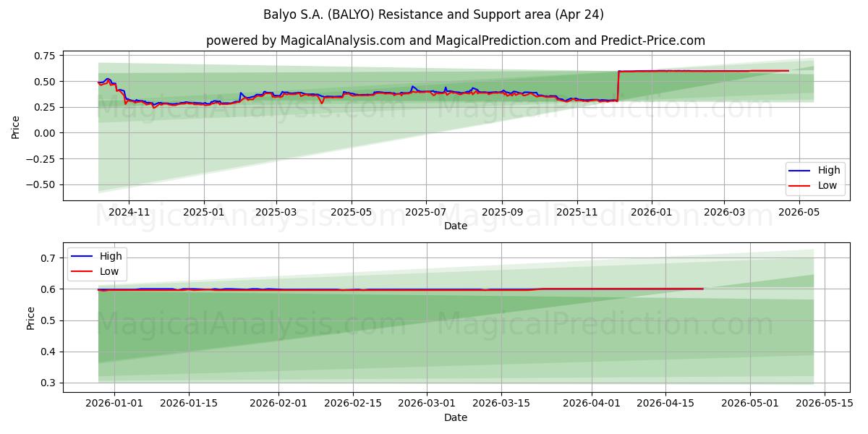Click the top chart x-axis label '2025-07'
Viewport: 868px width, 434px height.
(425, 212)
